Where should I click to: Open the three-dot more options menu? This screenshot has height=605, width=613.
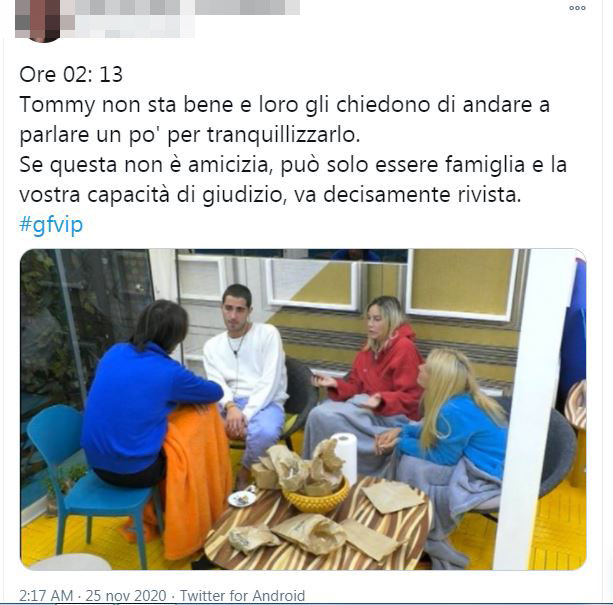tap(577, 8)
